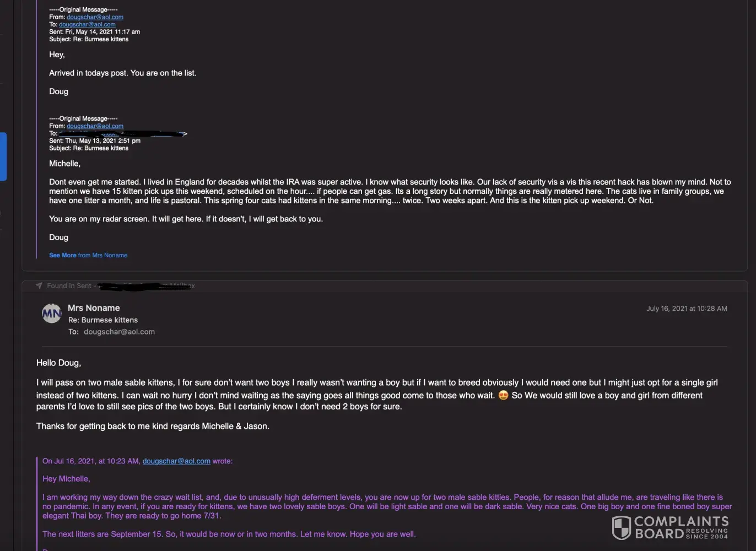Select the Mrs Noname sender name
Image resolution: width=756 pixels, height=551 pixels.
pos(94,308)
